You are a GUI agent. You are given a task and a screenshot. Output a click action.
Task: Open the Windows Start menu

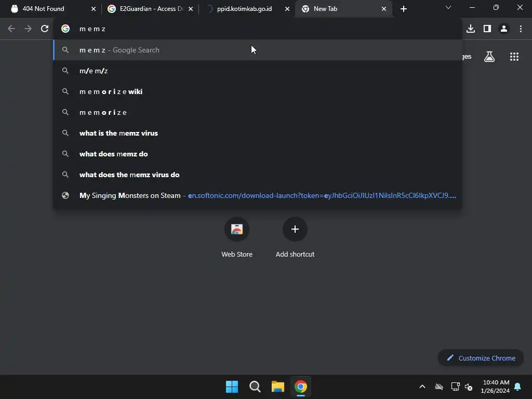click(x=232, y=387)
